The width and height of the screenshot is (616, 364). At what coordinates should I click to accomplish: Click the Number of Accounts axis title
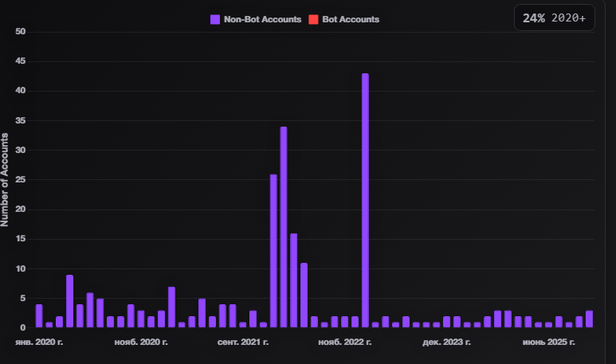click(6, 180)
